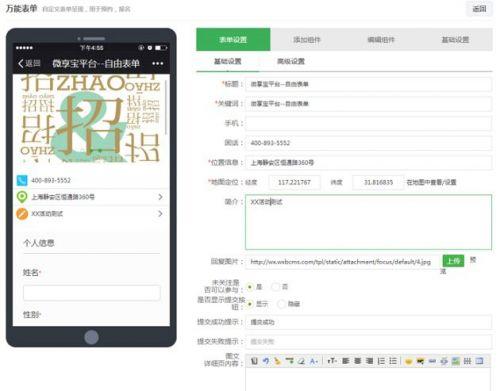Tap the blue phone icon in preview
The image size is (500, 391).
(x=22, y=180)
